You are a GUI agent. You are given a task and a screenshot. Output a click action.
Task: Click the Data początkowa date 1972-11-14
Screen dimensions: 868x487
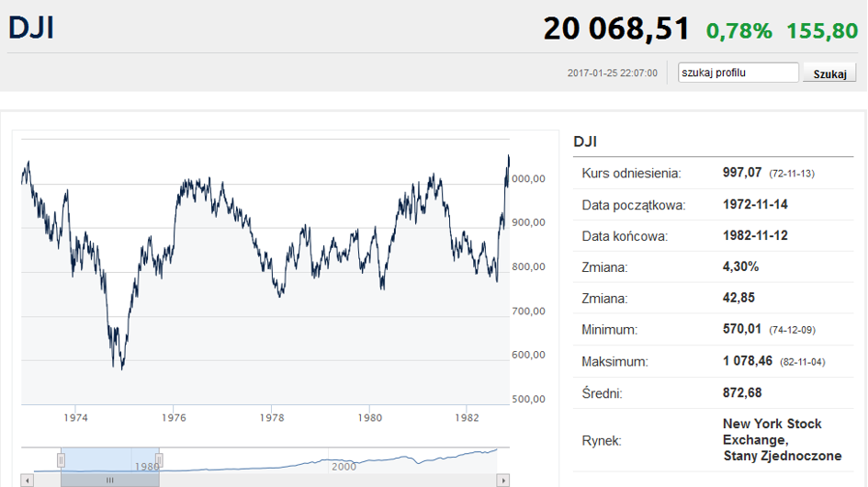pyautogui.click(x=755, y=204)
